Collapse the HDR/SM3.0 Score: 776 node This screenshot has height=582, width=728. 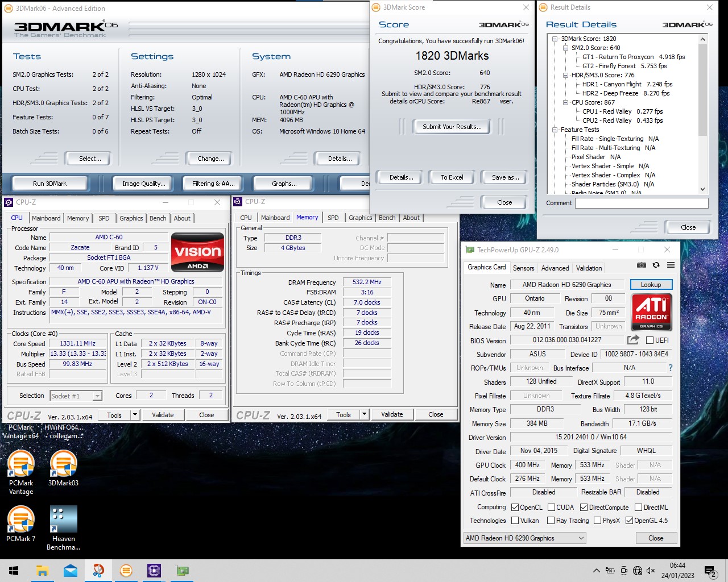(x=566, y=75)
